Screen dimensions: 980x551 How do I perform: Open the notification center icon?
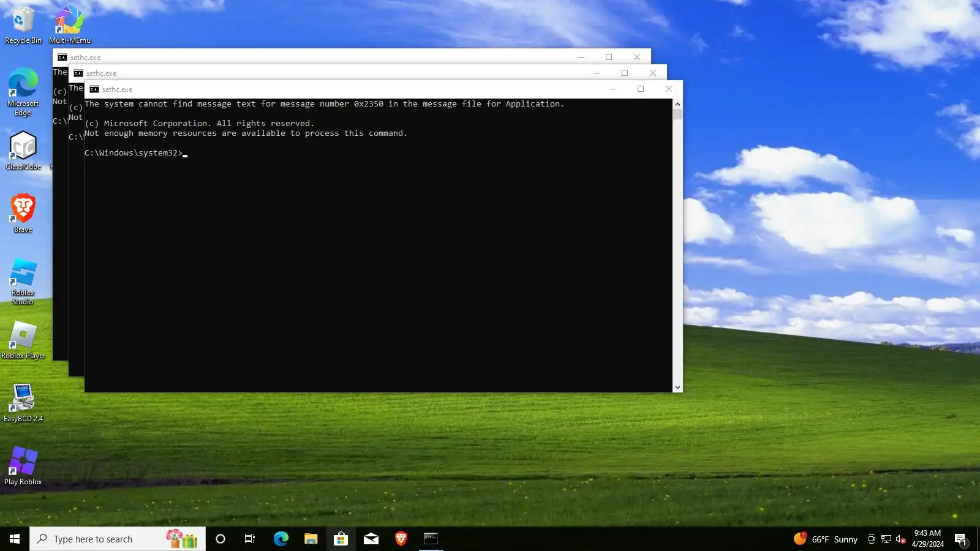tap(960, 539)
